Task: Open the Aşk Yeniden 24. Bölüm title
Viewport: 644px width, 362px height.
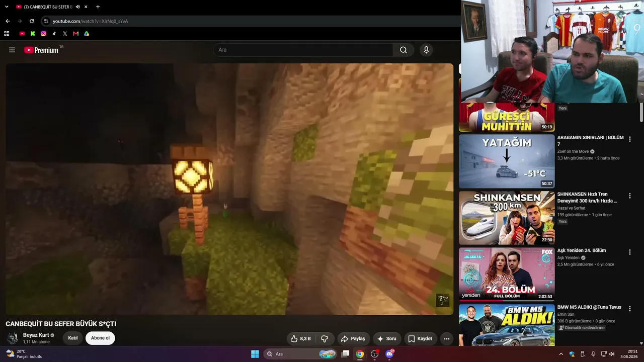Action: point(582,250)
